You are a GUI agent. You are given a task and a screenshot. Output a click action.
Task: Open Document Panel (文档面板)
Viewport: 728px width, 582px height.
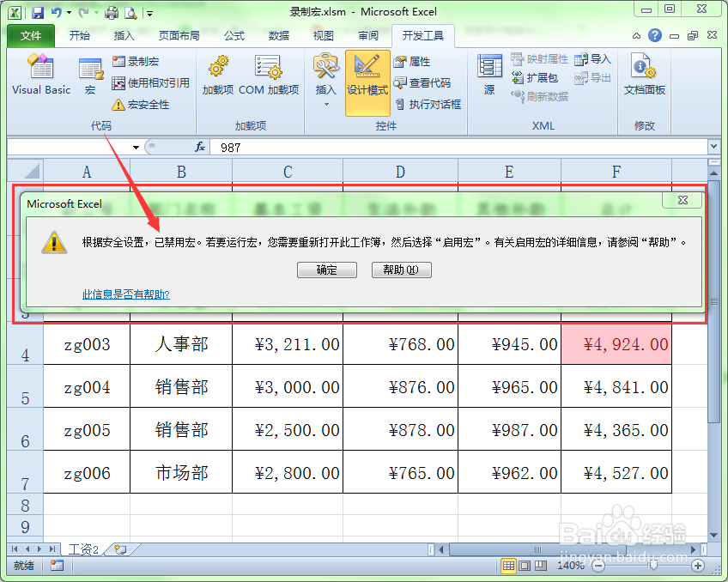pos(645,75)
